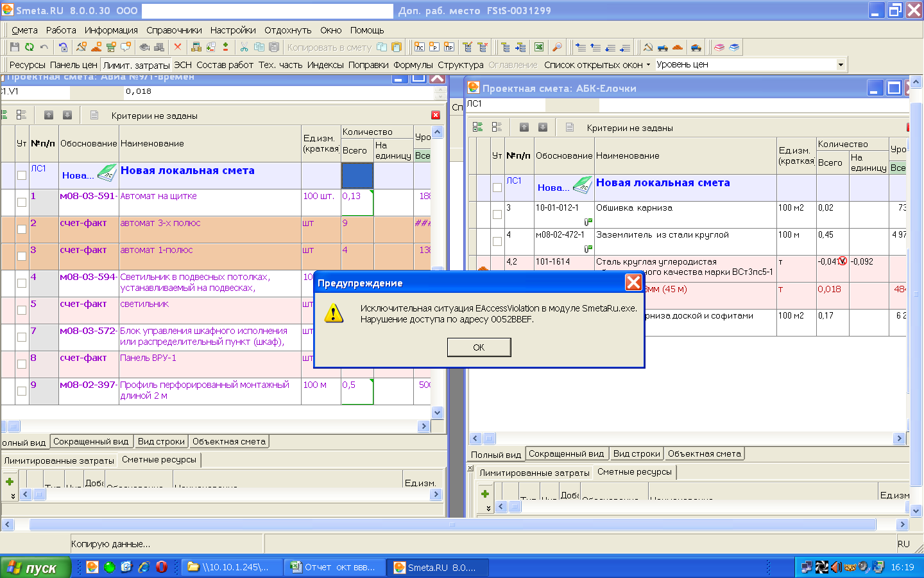Click the calculator icon in main toolbar
Viewport: 924px width, 578px height.
pos(196,47)
